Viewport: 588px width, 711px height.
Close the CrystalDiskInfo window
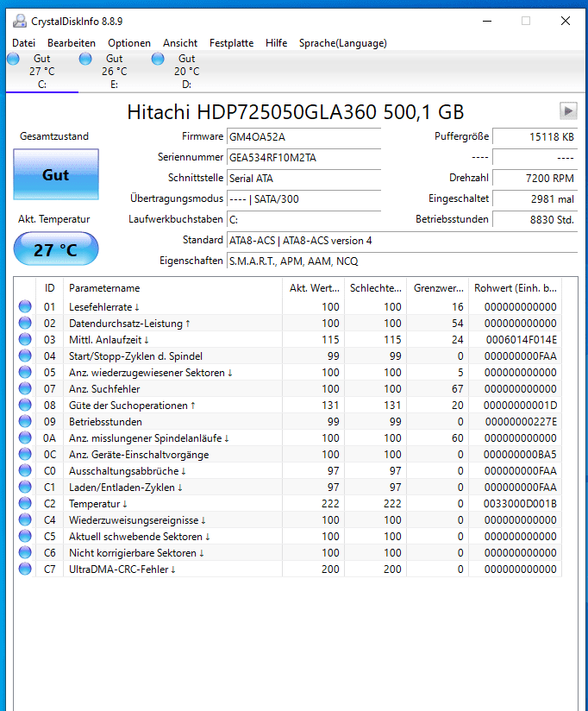click(566, 21)
